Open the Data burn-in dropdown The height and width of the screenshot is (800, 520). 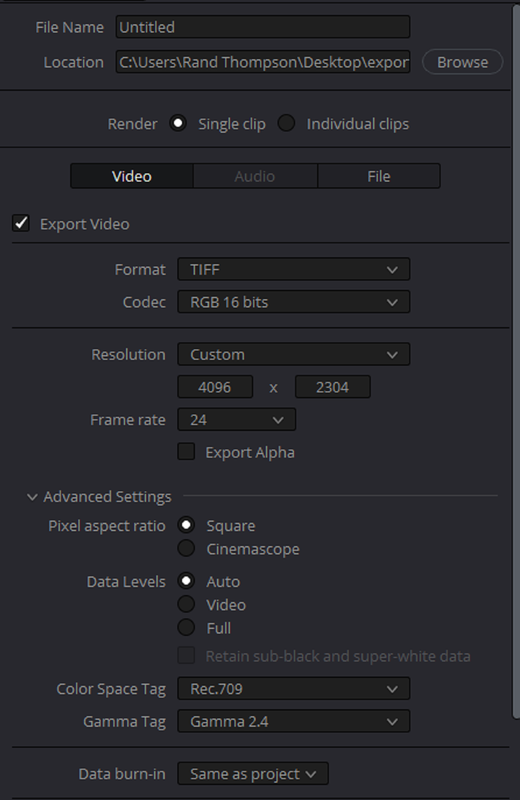click(253, 774)
